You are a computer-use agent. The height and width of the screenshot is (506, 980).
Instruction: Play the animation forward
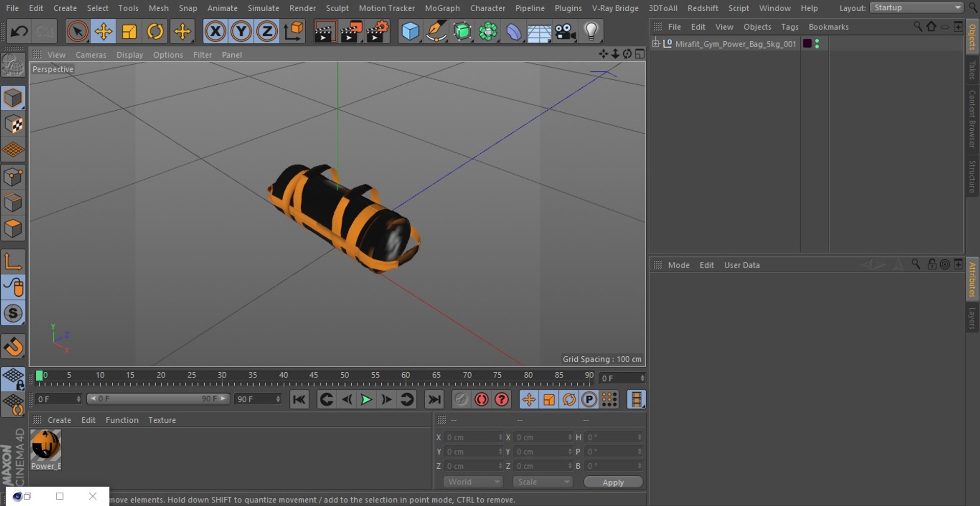pos(366,399)
